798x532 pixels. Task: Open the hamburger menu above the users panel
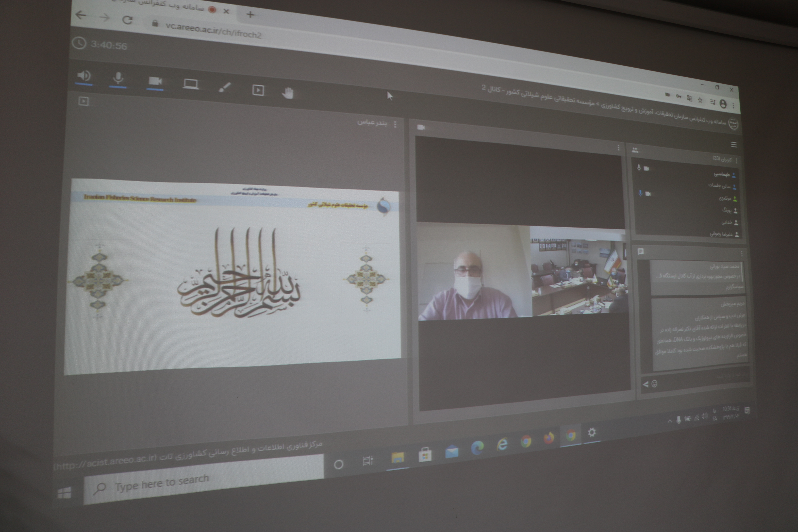(734, 145)
